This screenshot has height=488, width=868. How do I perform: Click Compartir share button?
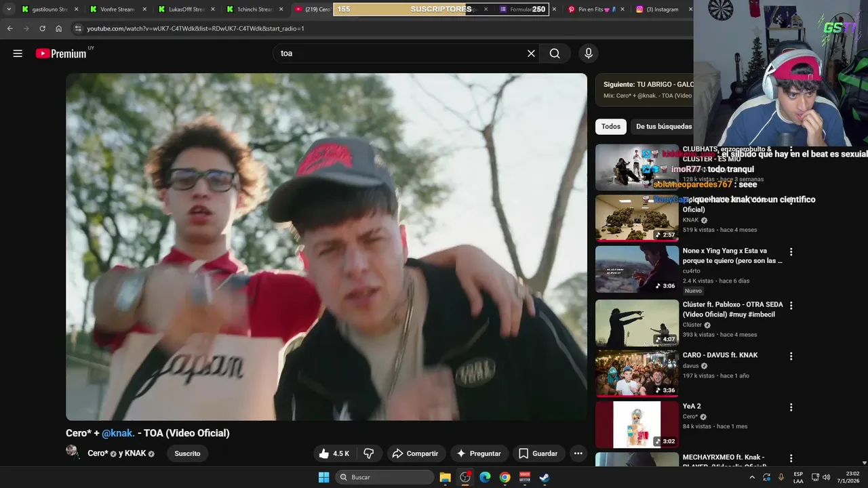tap(416, 453)
